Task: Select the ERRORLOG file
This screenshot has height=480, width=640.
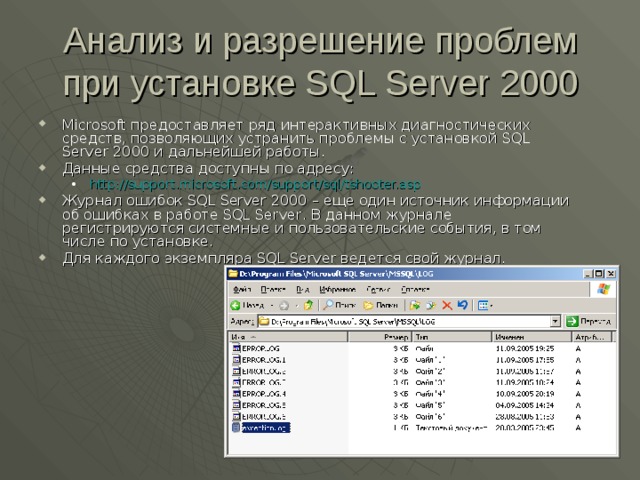Action: tap(261, 349)
